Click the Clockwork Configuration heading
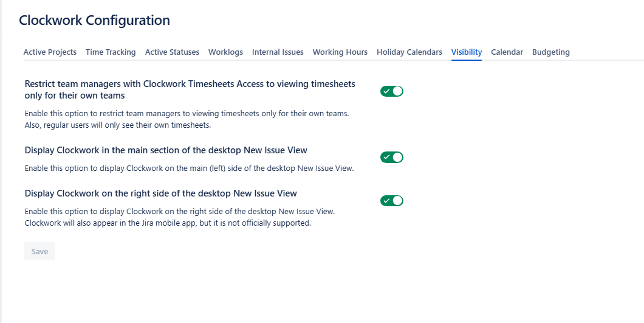 (94, 20)
